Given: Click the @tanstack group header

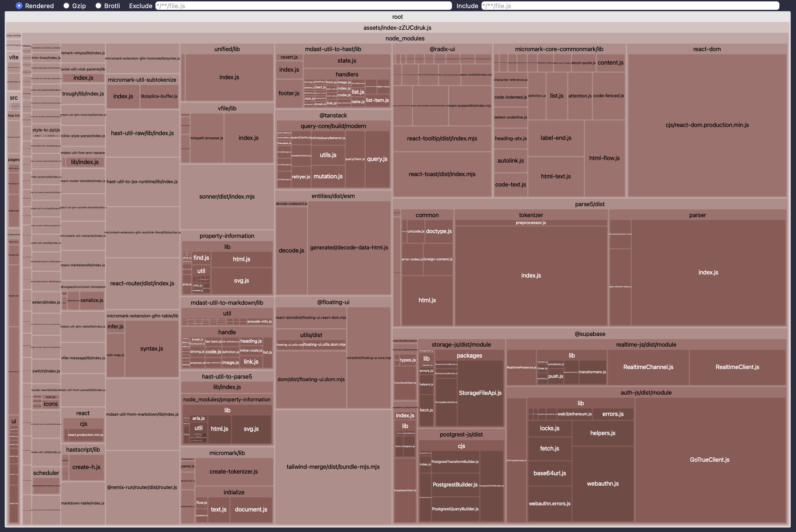Looking at the screenshot, I should point(333,116).
